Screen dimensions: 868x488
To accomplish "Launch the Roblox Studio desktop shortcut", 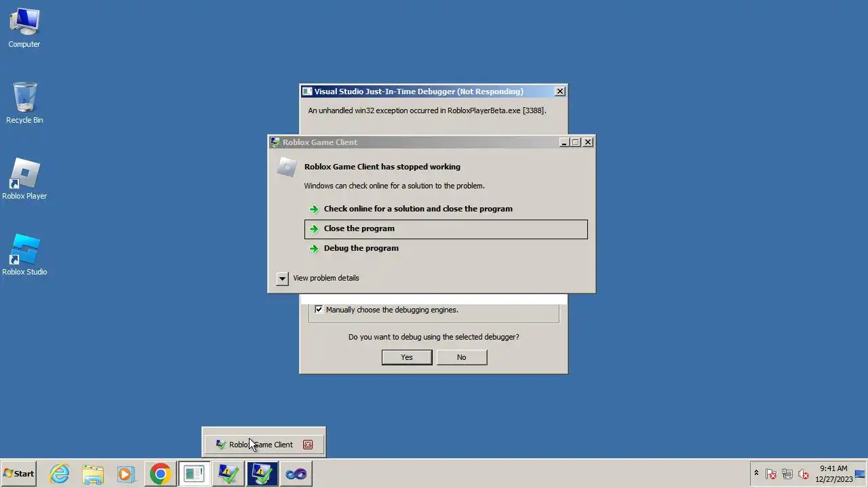I will (24, 256).
